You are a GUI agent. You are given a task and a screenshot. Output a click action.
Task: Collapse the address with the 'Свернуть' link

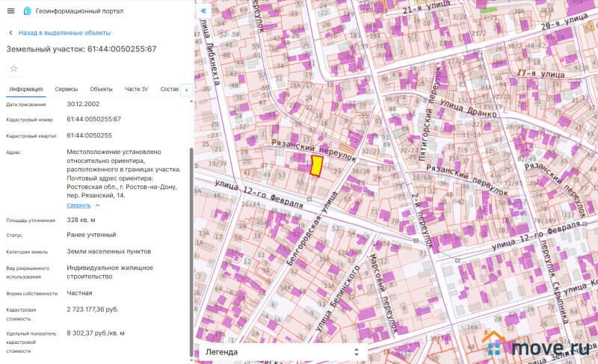[x=78, y=206]
